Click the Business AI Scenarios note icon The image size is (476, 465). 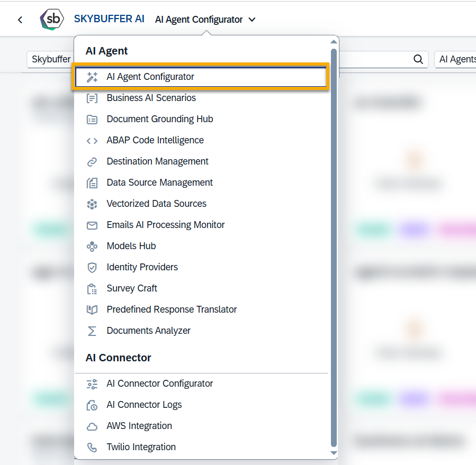click(92, 98)
